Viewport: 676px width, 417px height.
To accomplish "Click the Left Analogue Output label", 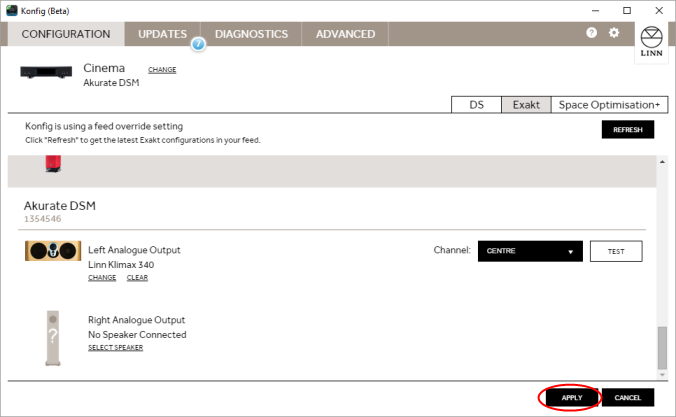I will click(x=134, y=250).
